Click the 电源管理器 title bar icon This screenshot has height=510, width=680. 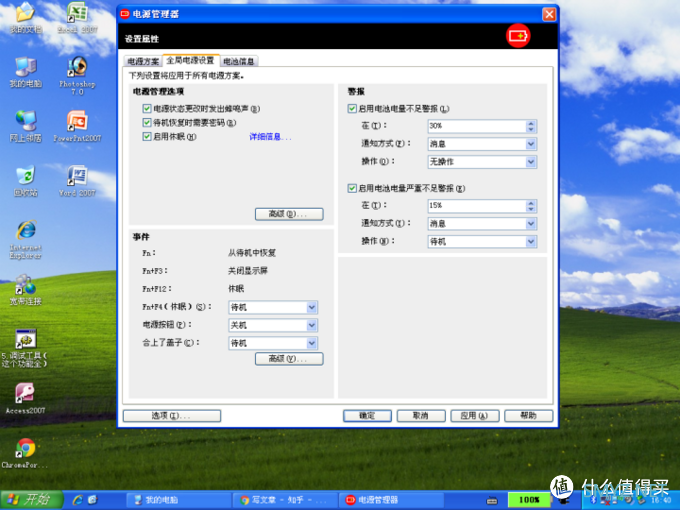[x=125, y=14]
